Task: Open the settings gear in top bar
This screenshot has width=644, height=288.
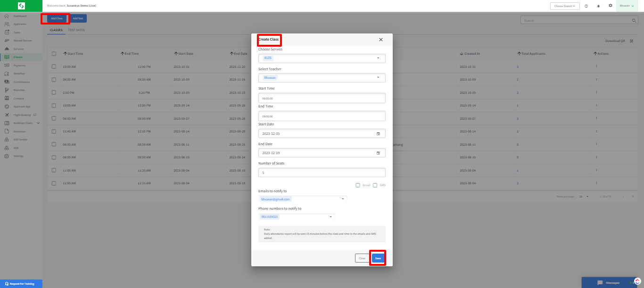Action: 611,6
